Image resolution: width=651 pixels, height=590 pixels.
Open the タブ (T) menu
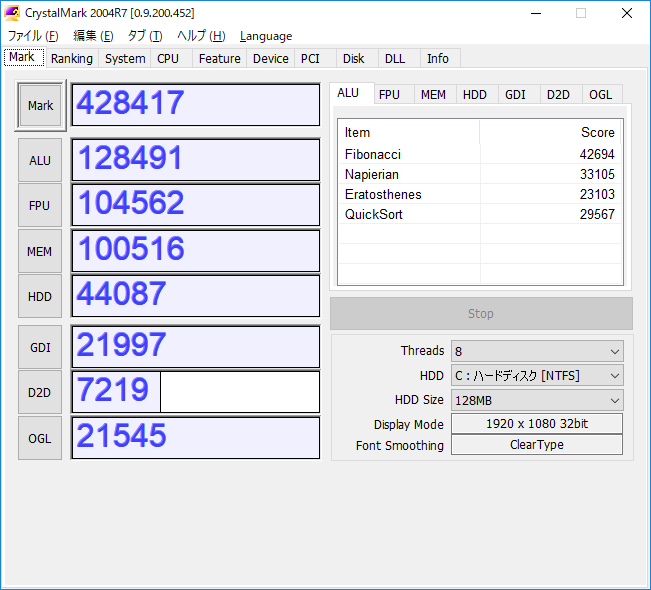pyautogui.click(x=145, y=36)
